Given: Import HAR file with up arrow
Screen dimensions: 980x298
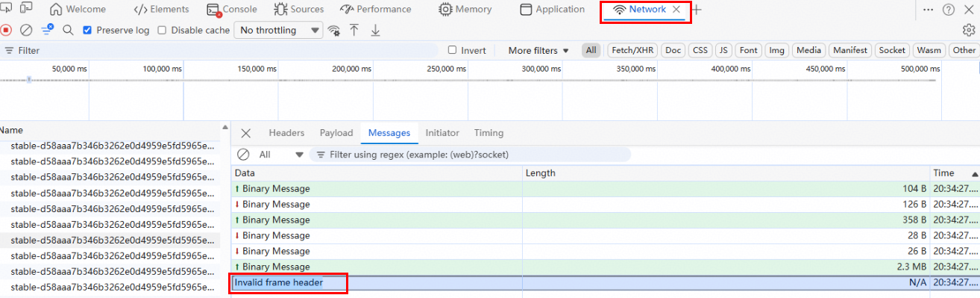Looking at the screenshot, I should 354,30.
